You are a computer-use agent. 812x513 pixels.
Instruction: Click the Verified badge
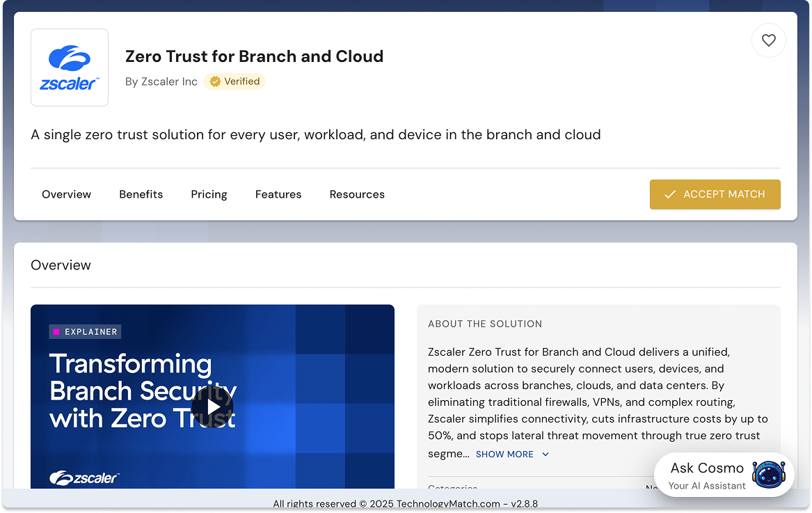[234, 81]
